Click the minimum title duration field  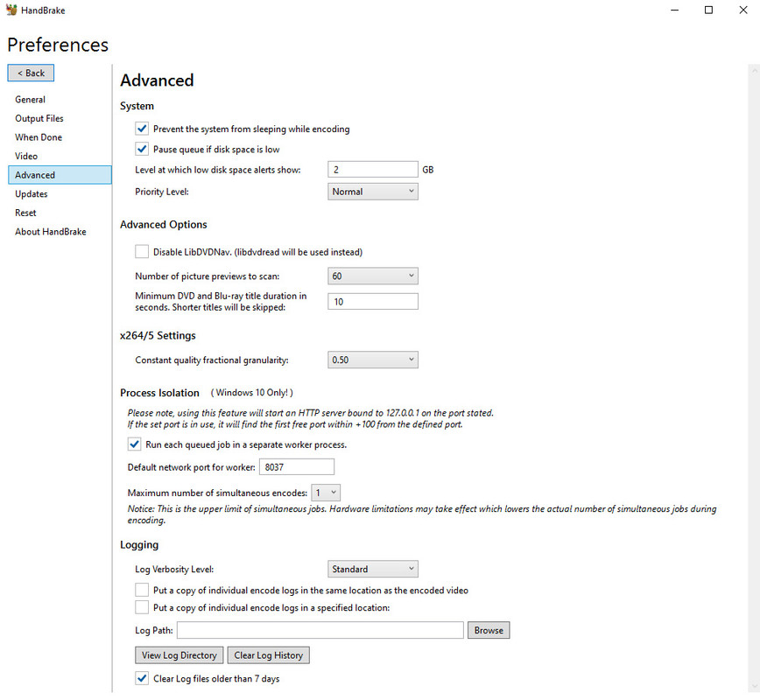click(373, 301)
